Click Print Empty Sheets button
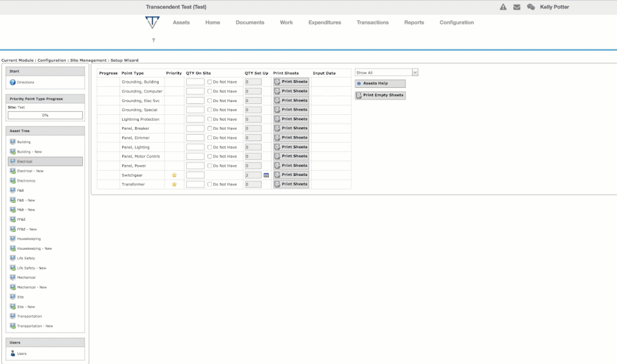Image resolution: width=617 pixels, height=364 pixels. (380, 95)
